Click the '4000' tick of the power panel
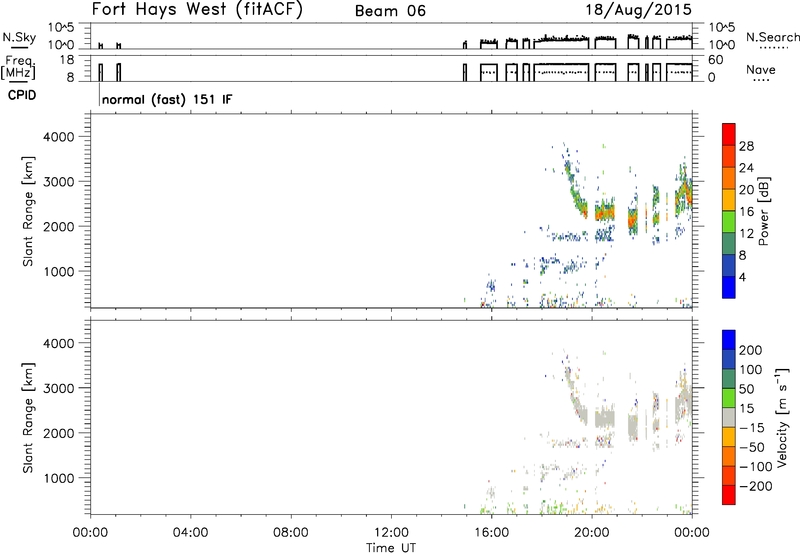The height and width of the screenshot is (554, 800). [x=59, y=137]
